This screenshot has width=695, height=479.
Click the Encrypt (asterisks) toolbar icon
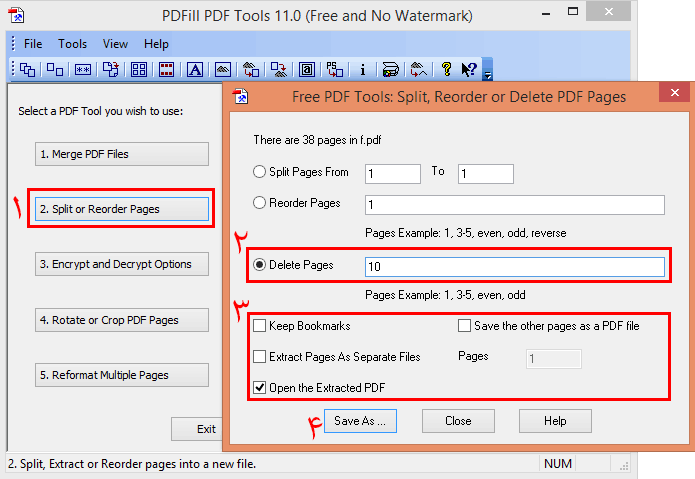[x=83, y=69]
